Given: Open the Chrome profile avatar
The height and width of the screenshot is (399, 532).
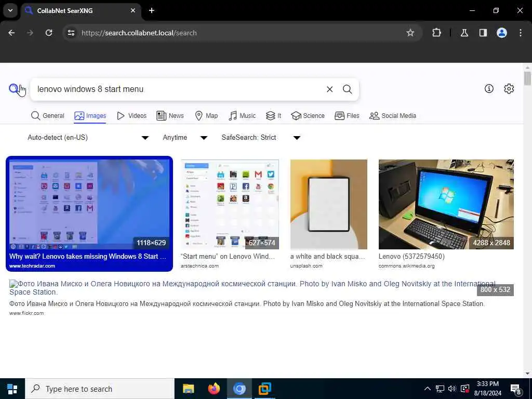Looking at the screenshot, I should click(502, 33).
